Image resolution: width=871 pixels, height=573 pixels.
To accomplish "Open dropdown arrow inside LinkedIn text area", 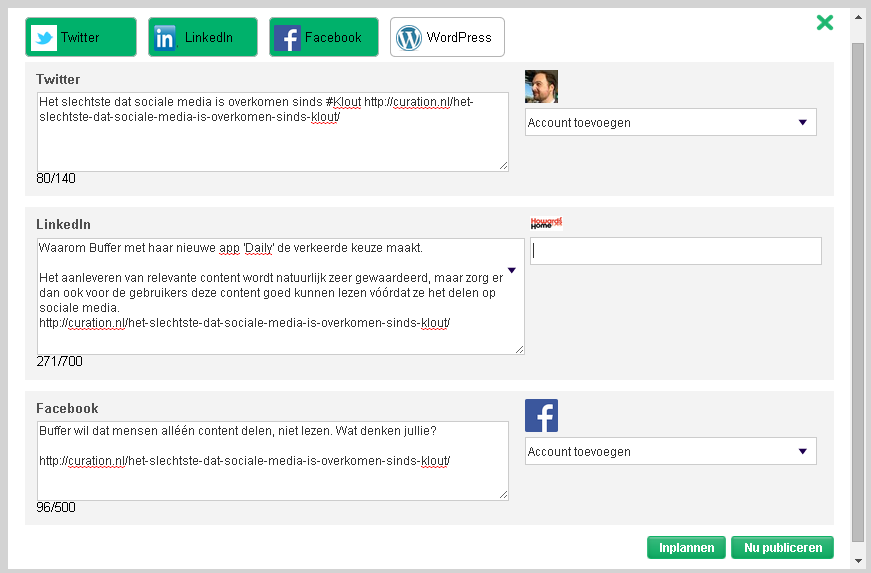I will [x=512, y=270].
